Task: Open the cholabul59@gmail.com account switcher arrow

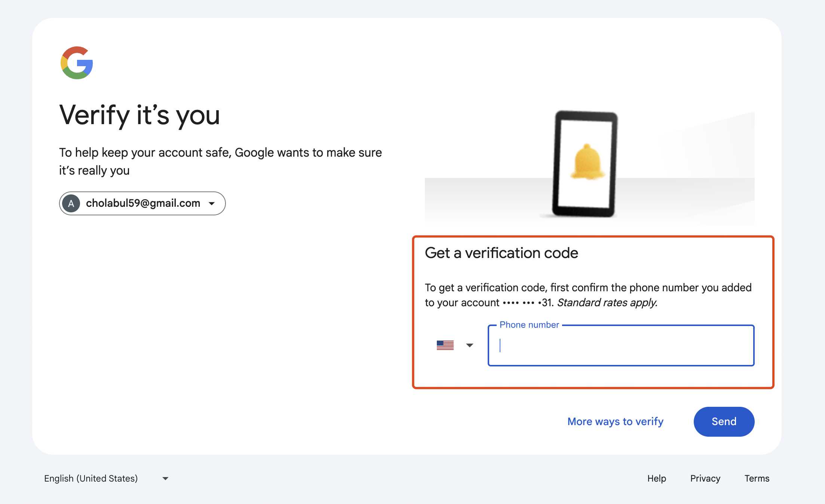Action: click(212, 203)
